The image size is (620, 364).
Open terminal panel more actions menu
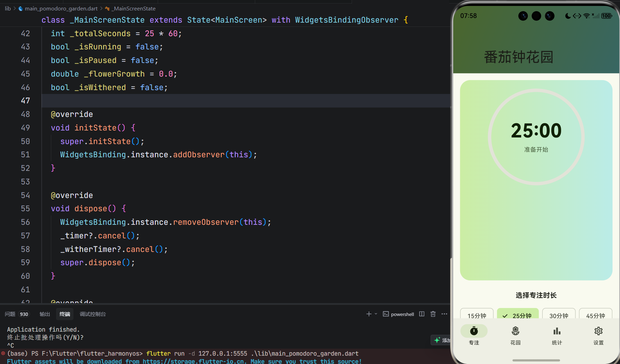point(444,314)
